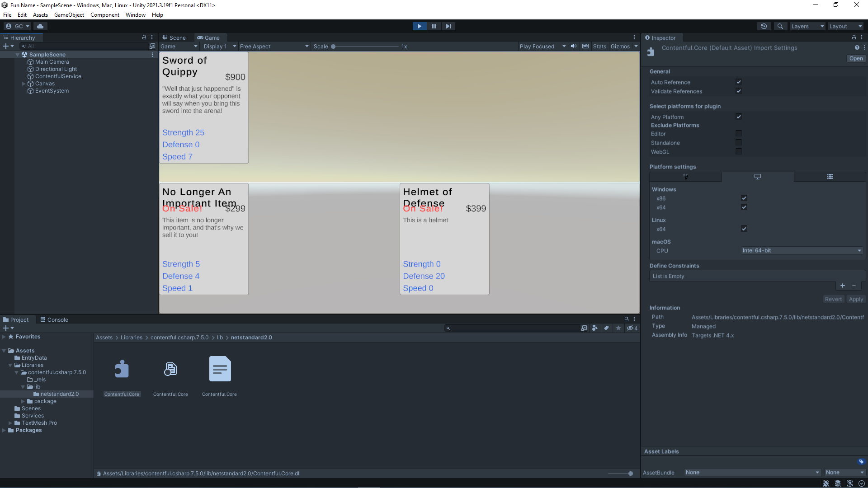The height and width of the screenshot is (488, 868).
Task: Click the Pause button next to Play
Action: pos(434,26)
